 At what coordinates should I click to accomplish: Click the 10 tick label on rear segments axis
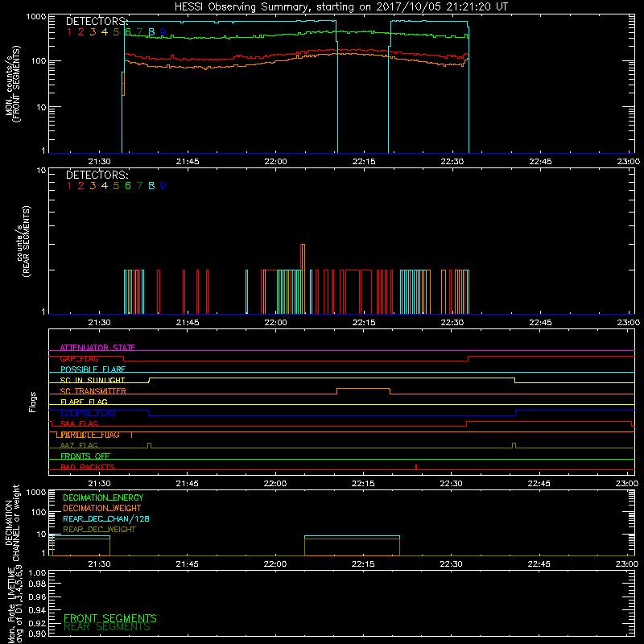42,170
